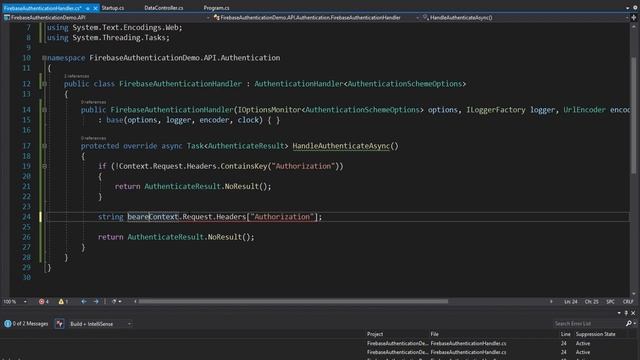The width and height of the screenshot is (640, 360).
Task: Switch to the Startup.cs tab
Action: click(113, 8)
